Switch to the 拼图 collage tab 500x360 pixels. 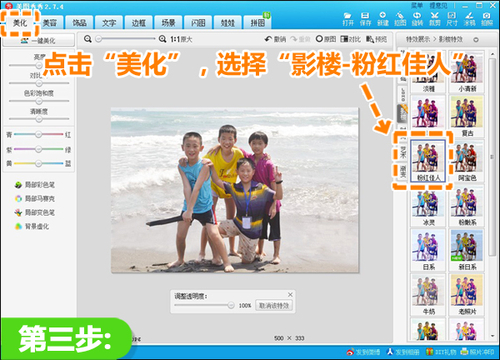(x=258, y=23)
